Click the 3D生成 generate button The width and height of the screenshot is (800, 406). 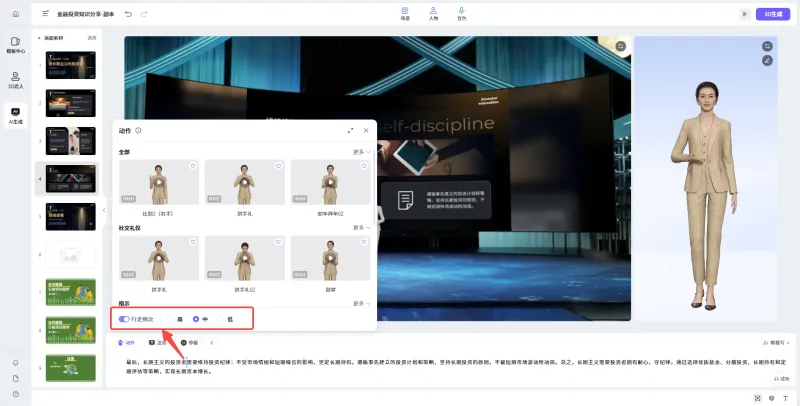point(773,14)
